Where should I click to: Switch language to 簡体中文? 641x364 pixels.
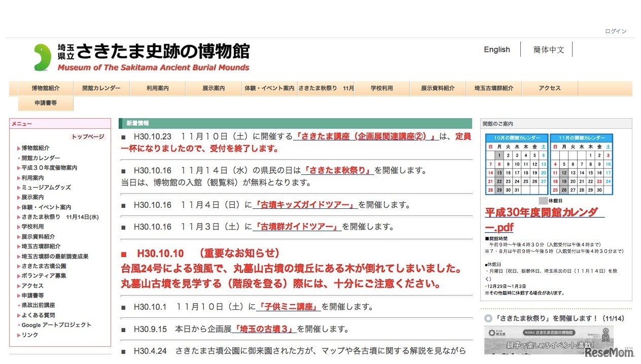pos(549,50)
